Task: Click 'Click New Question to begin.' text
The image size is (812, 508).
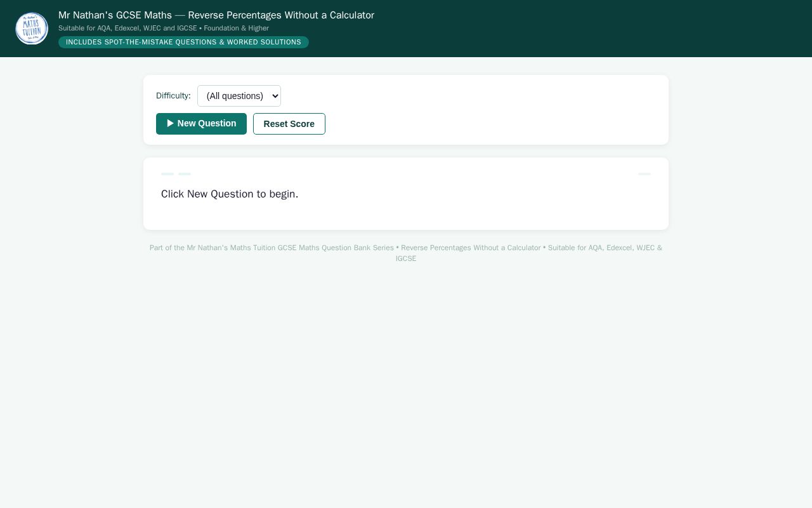Action: (230, 194)
